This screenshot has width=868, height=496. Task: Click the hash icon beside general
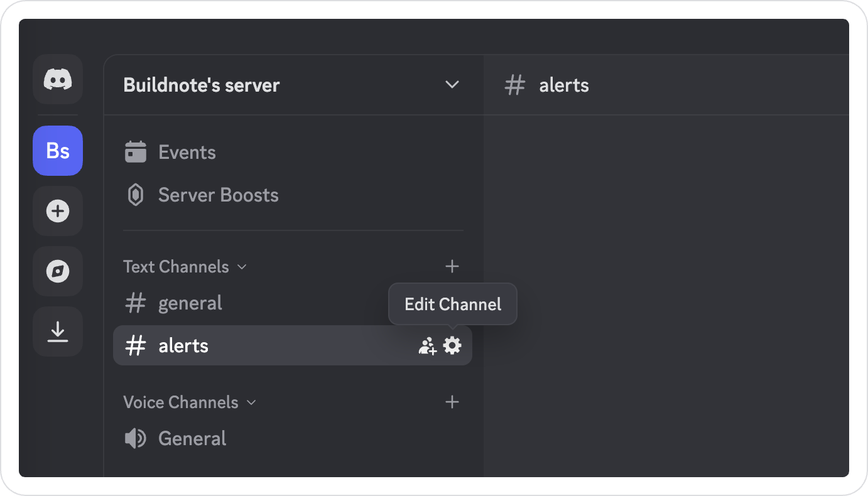point(136,303)
